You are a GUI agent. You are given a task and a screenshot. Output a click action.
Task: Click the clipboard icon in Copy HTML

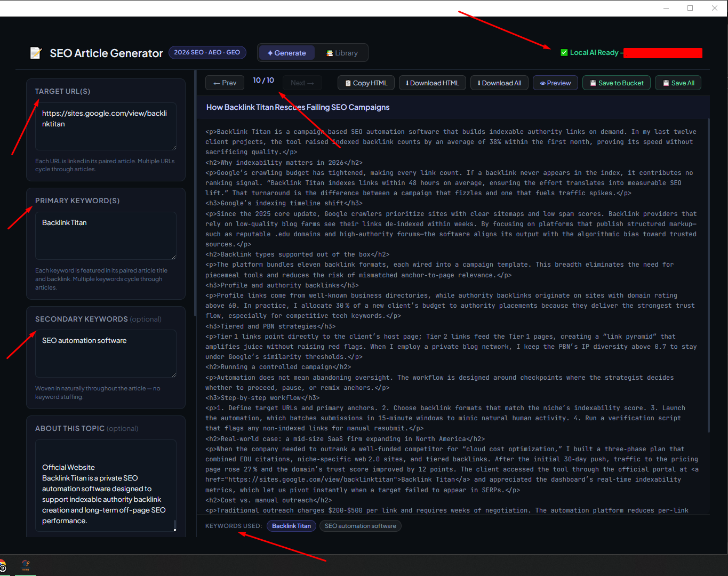click(348, 83)
